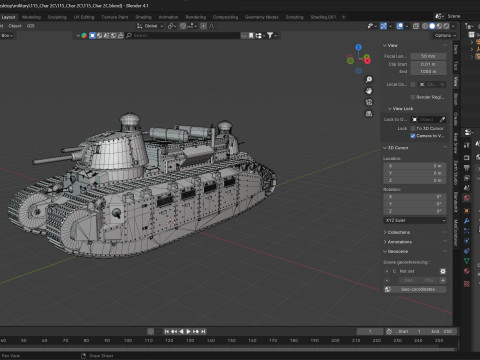Open the Texture checker properties icon
This screenshot has width=480, height=360.
click(467, 284)
